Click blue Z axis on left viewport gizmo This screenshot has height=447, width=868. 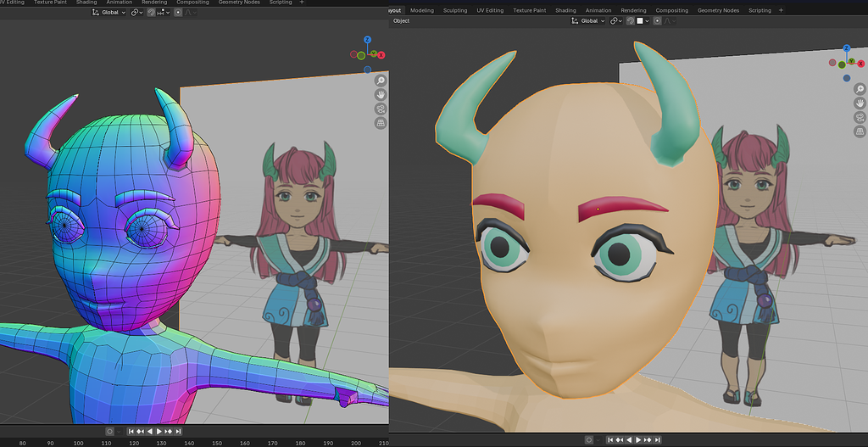[368, 40]
